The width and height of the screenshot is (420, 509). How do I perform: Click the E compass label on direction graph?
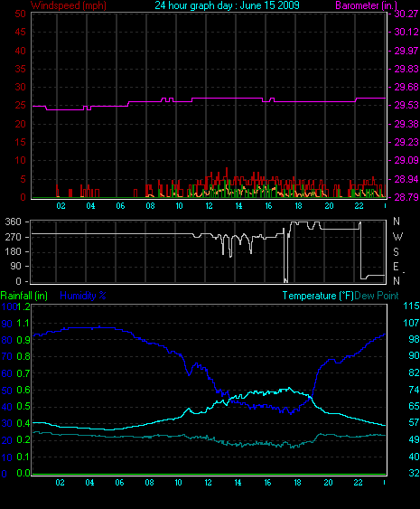[396, 267]
